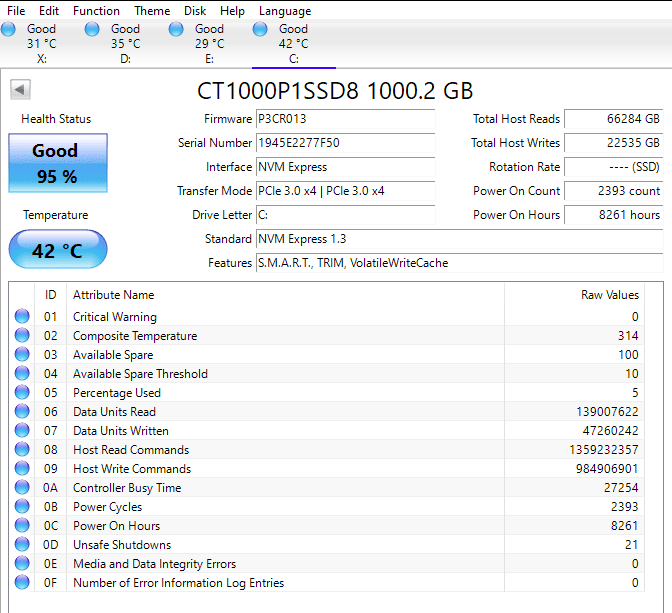
Task: Select the Critical Warning attribute name
Action: click(115, 317)
